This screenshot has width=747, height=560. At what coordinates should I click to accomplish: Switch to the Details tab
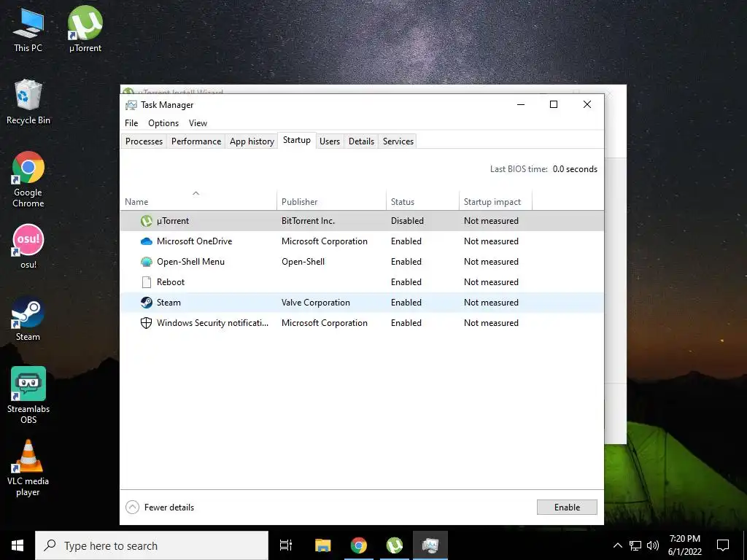pyautogui.click(x=362, y=141)
